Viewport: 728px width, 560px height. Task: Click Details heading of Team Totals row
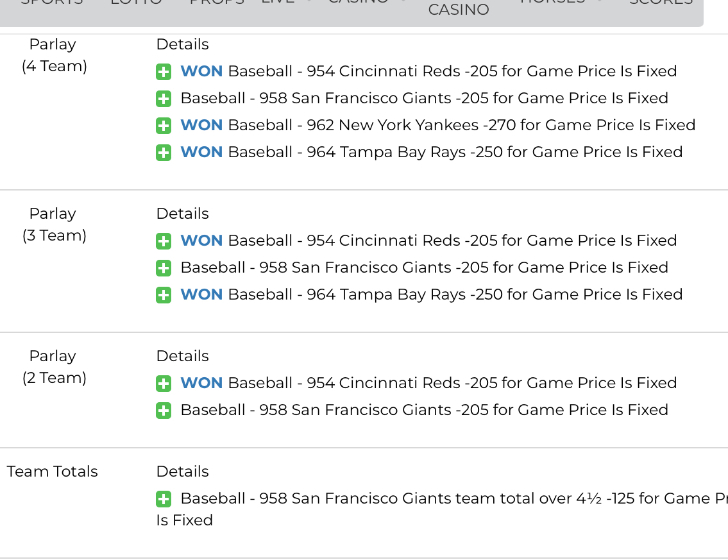click(182, 471)
